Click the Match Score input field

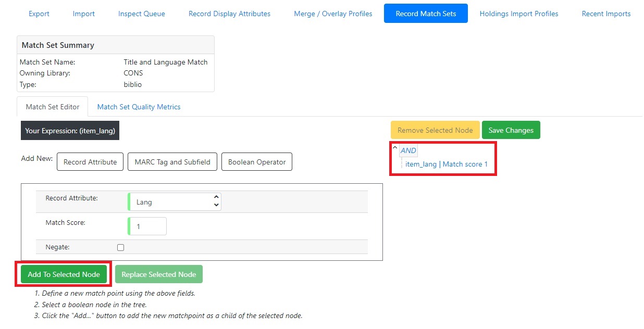147,226
